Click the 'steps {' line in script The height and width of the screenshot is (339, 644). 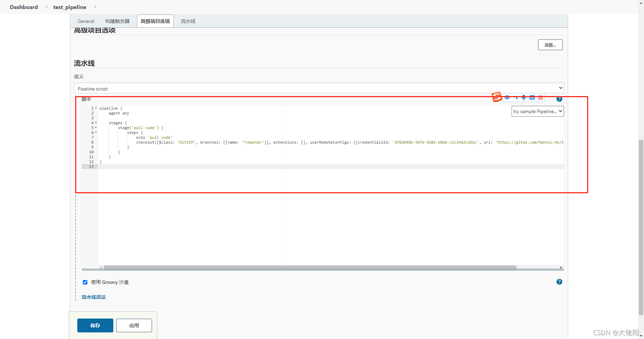tap(135, 133)
